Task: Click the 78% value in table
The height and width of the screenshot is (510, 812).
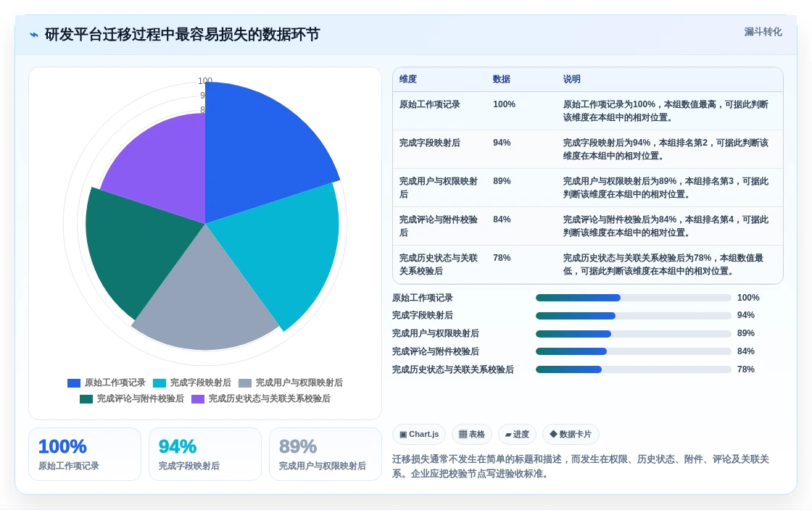Action: (x=502, y=258)
